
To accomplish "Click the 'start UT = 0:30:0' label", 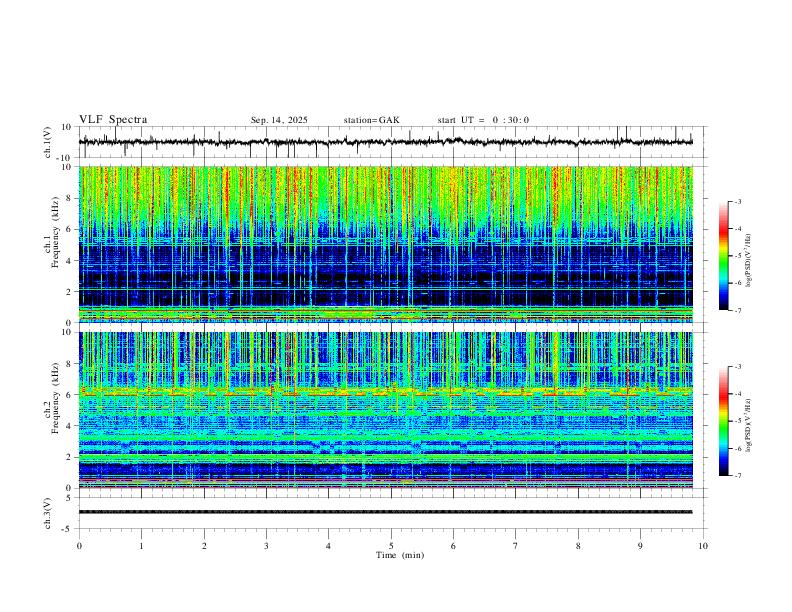I will click(483, 120).
